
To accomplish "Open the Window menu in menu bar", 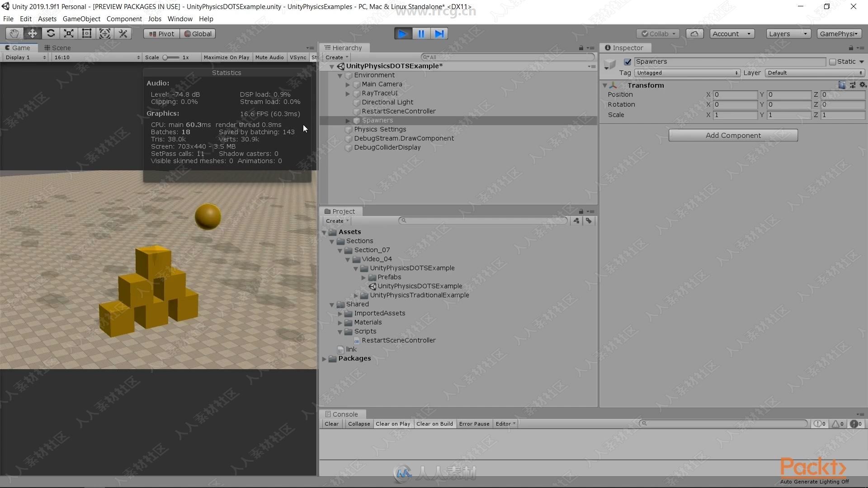I will 179,19.
